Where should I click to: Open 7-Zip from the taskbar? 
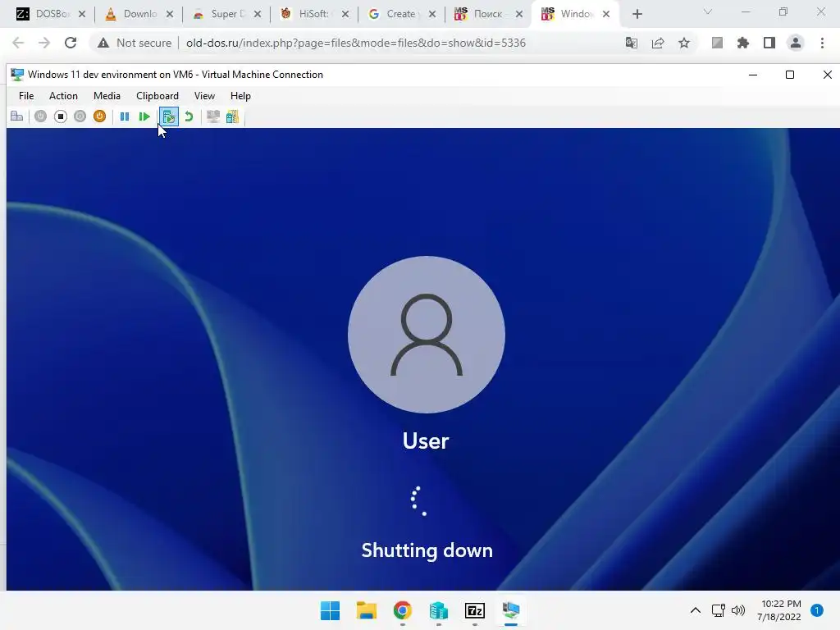click(x=475, y=610)
